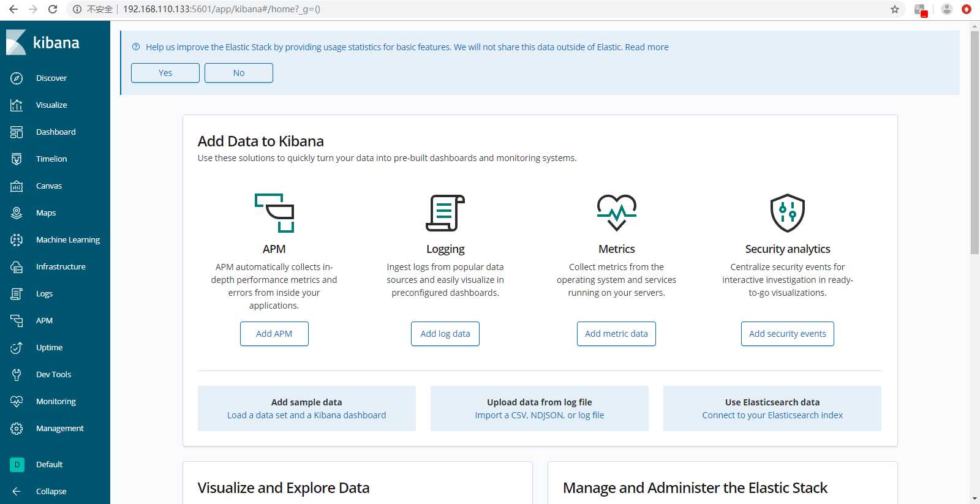Viewport: 980px width, 504px height.
Task: Open Visualize chart icon in sidebar
Action: [x=17, y=105]
